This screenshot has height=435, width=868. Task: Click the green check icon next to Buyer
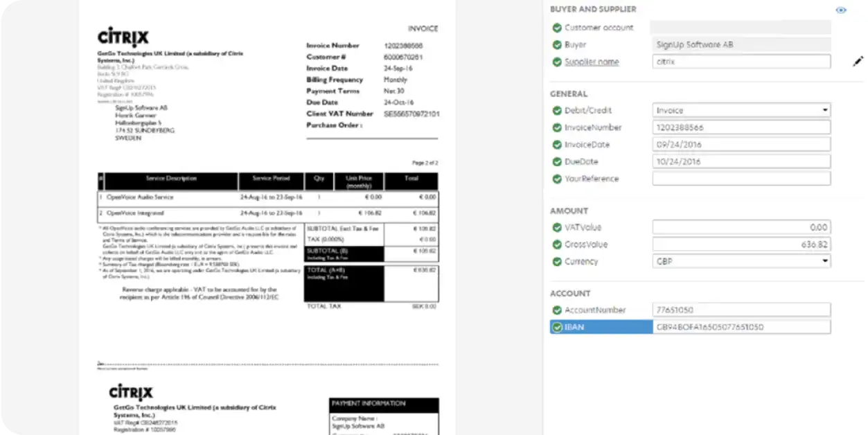(557, 45)
